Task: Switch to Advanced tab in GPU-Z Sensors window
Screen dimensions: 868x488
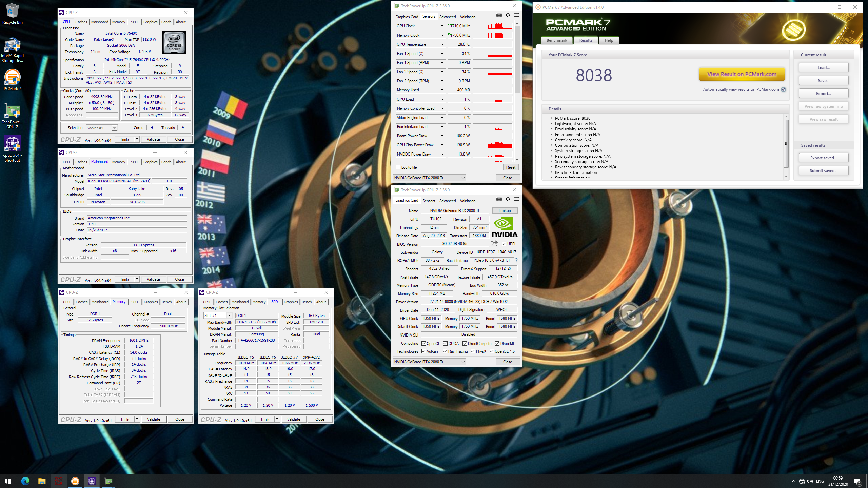Action: (447, 17)
